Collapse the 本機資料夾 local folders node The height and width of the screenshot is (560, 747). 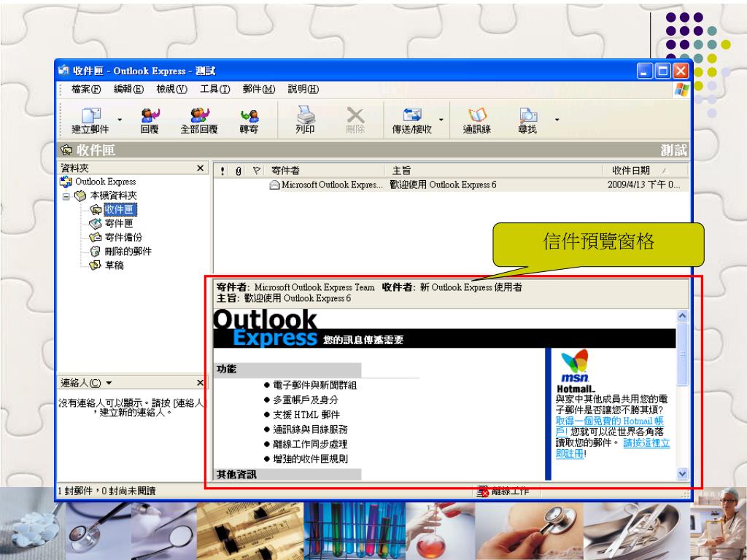66,196
